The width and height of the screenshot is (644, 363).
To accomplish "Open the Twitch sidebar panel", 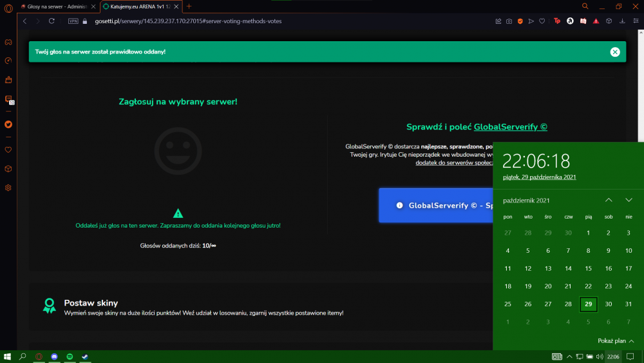I will click(8, 99).
